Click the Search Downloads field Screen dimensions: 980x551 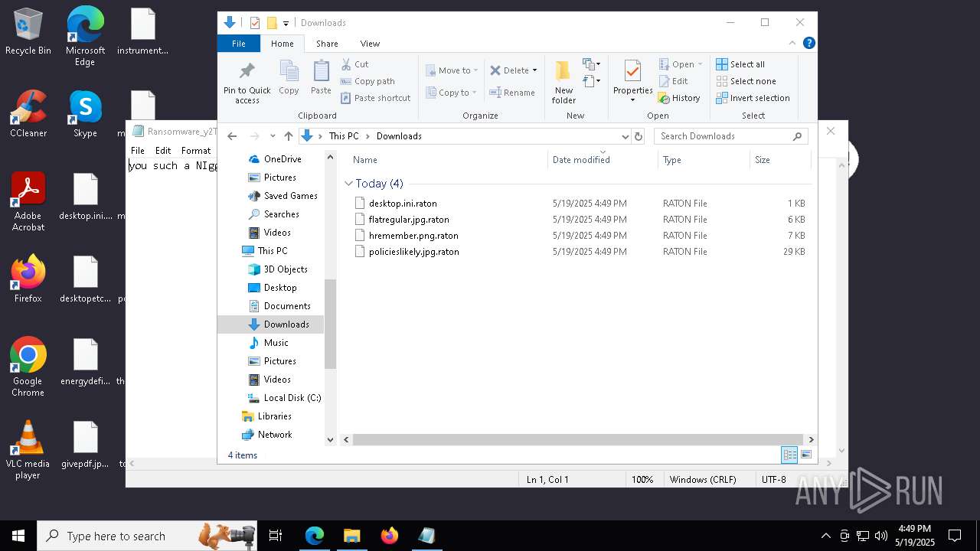pos(731,136)
